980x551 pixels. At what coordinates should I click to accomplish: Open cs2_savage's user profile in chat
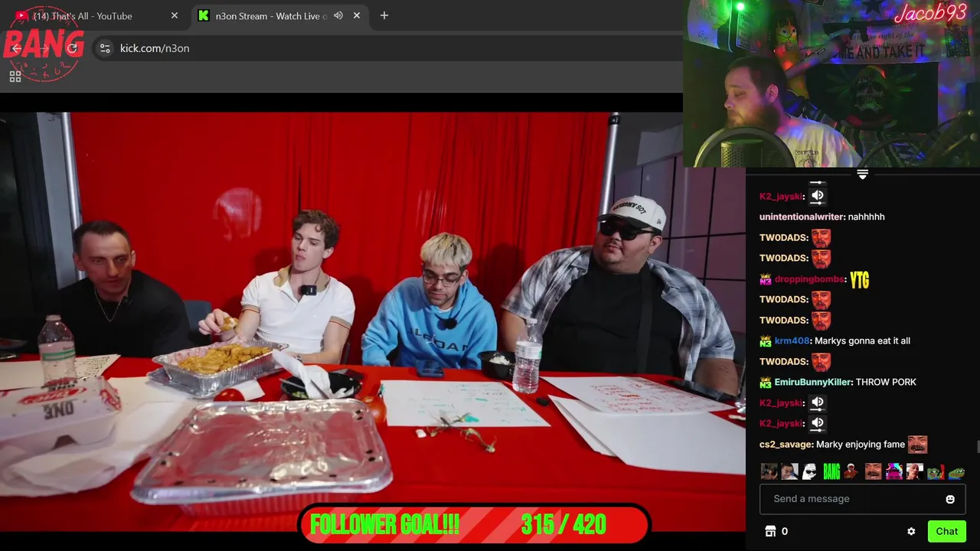[x=786, y=444]
